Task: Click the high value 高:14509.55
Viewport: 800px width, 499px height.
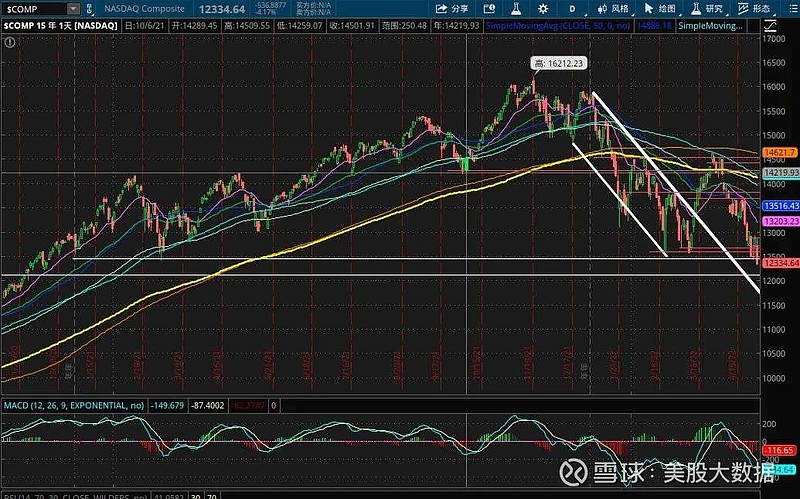Action: click(247, 26)
